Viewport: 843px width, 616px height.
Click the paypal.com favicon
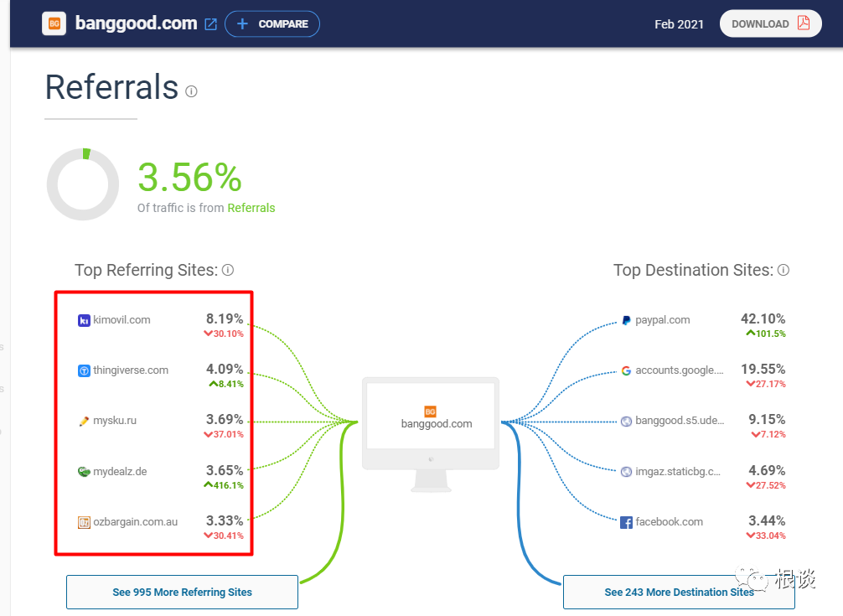(x=626, y=320)
